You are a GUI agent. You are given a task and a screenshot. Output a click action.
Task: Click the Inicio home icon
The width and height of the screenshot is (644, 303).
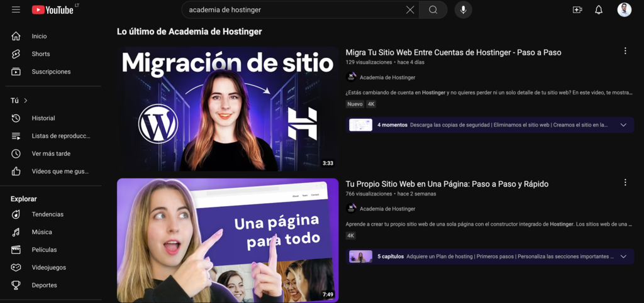[x=16, y=36]
